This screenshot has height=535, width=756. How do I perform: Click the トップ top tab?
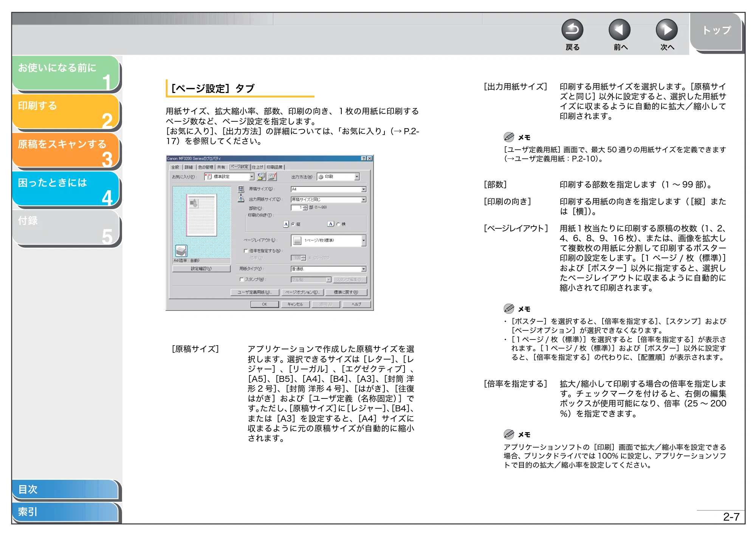coord(716,31)
